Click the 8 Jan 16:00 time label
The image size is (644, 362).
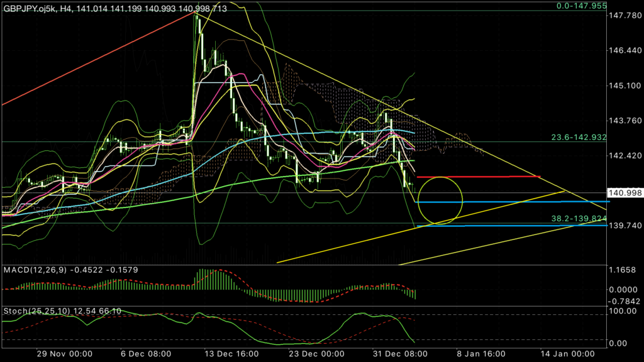click(x=481, y=354)
